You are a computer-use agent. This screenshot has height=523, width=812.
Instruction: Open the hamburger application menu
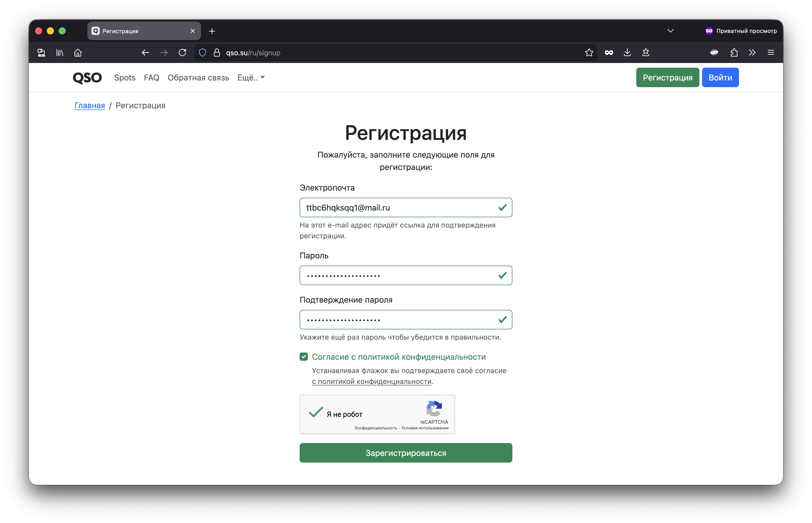(771, 53)
